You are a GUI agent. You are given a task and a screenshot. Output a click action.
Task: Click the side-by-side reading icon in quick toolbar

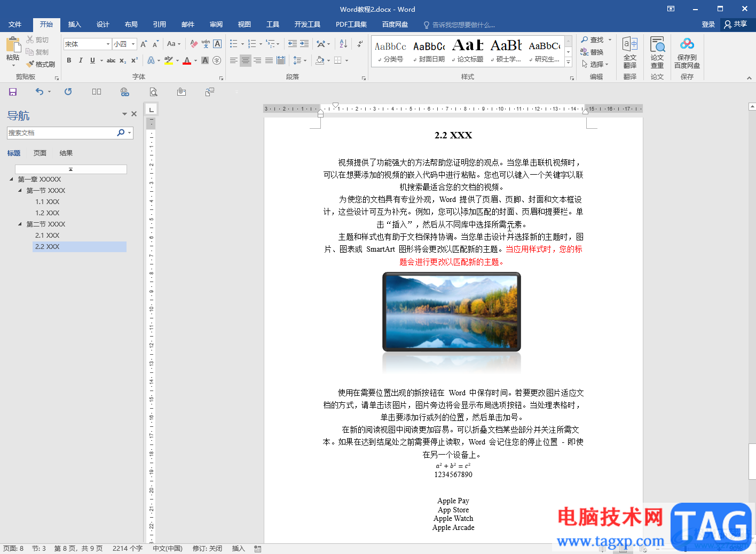point(97,92)
